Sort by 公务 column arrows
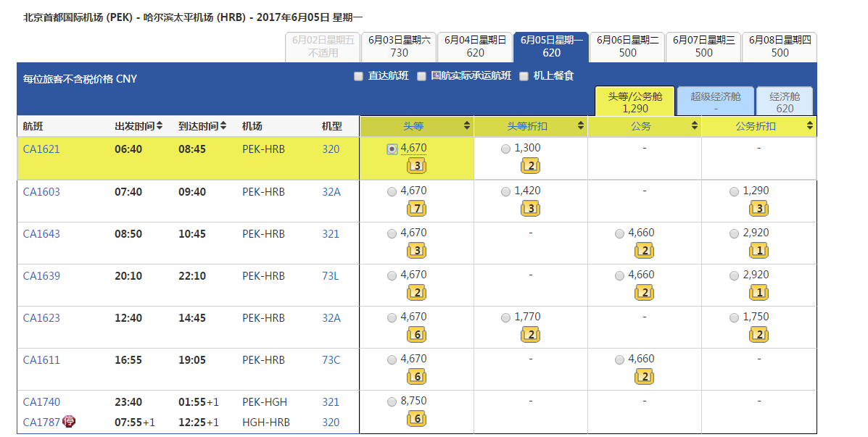868x437 pixels. tap(695, 125)
